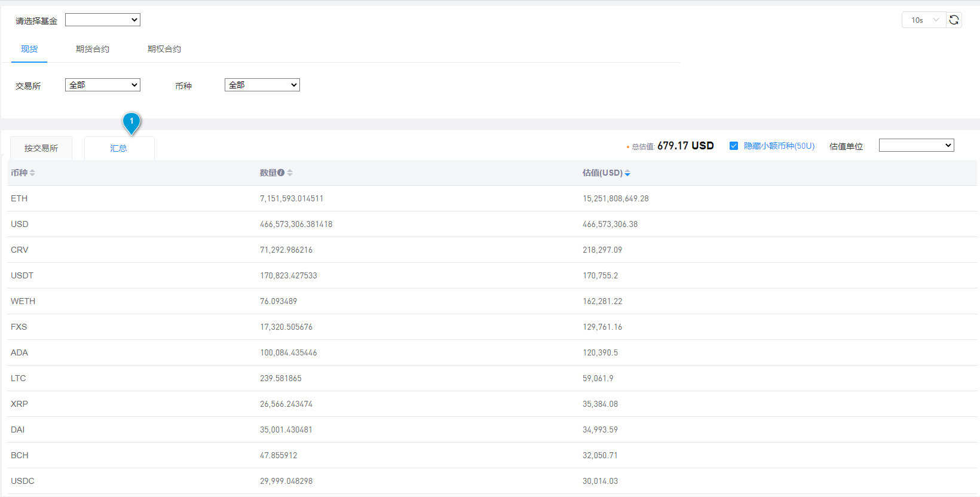Click valuation 218,297.09

tap(602, 250)
